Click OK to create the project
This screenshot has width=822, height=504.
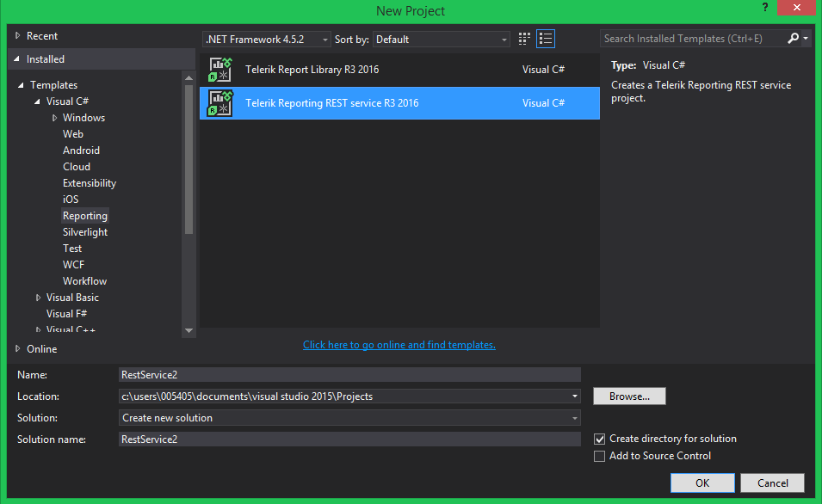click(702, 483)
